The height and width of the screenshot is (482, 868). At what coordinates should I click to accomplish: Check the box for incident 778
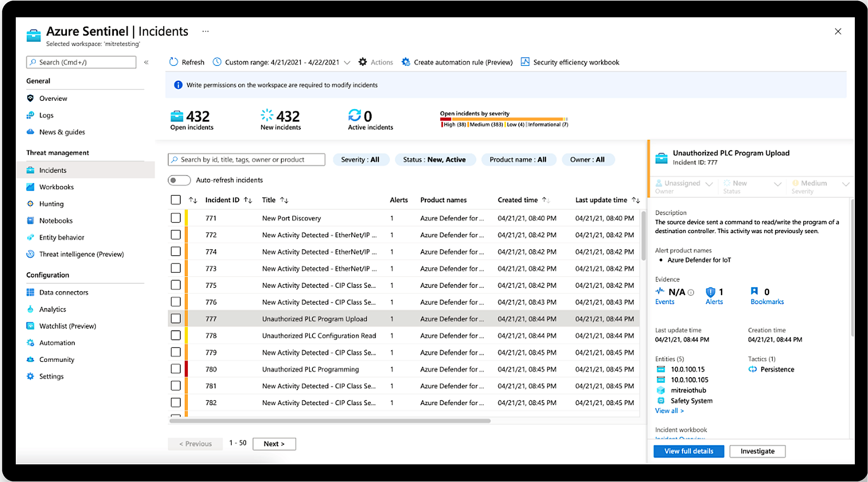click(175, 335)
